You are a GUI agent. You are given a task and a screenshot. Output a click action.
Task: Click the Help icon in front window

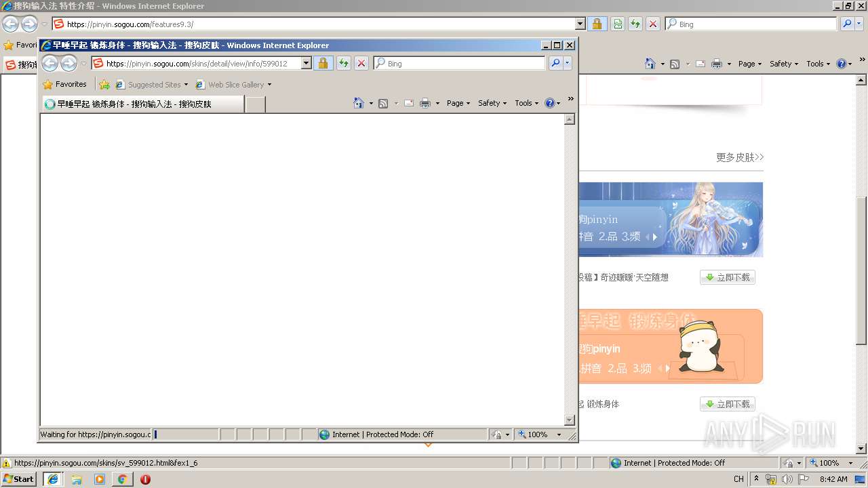click(x=550, y=103)
